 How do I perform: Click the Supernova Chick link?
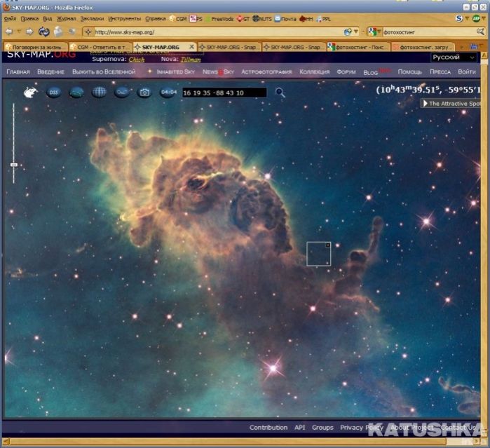coord(137,60)
